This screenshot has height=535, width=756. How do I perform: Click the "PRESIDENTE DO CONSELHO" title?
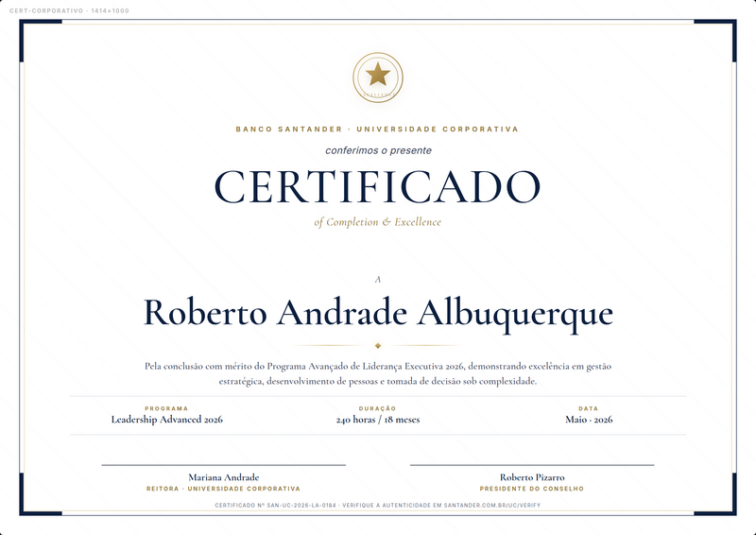click(532, 489)
